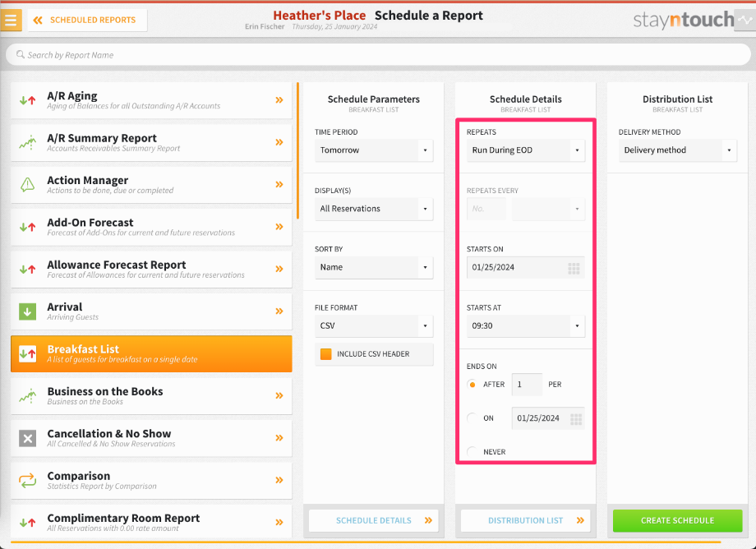Select the On radio button under Ends On
The image size is (756, 549).
pos(472,418)
